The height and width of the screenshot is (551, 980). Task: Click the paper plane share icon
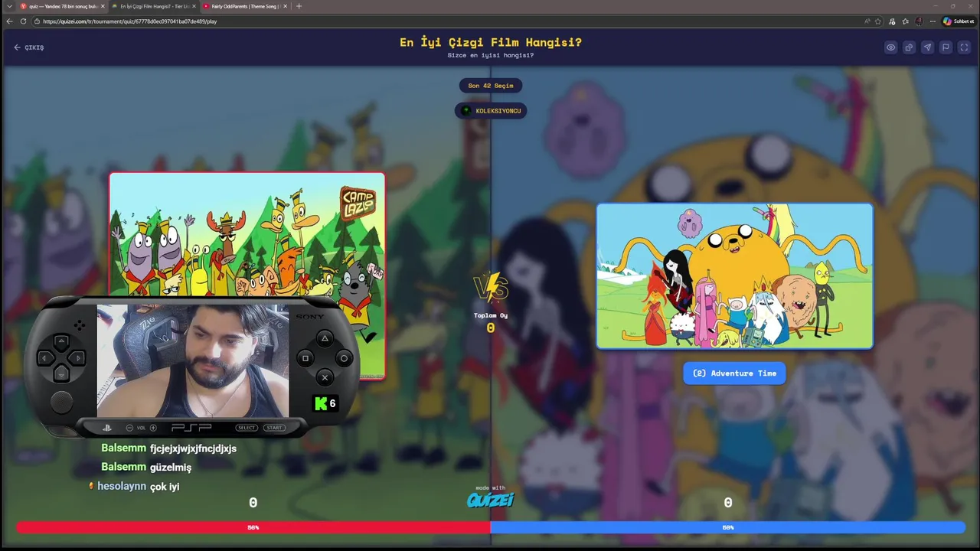click(x=927, y=47)
